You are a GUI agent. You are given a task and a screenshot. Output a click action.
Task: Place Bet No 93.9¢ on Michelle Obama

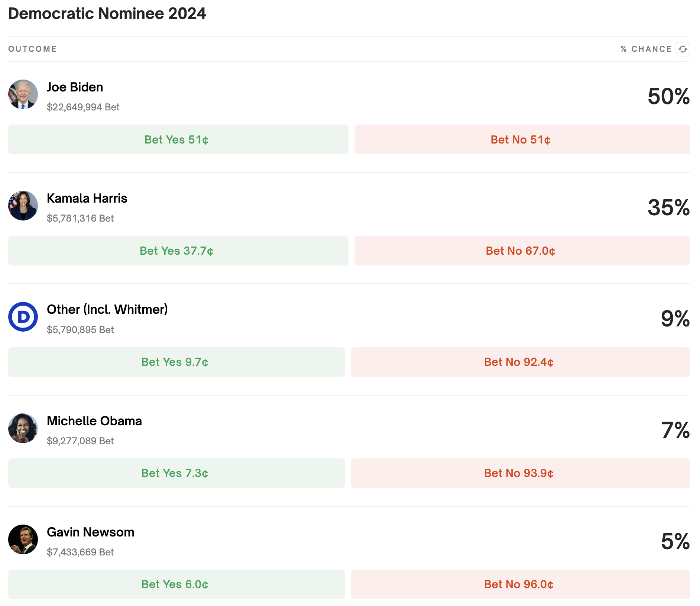coord(520,473)
